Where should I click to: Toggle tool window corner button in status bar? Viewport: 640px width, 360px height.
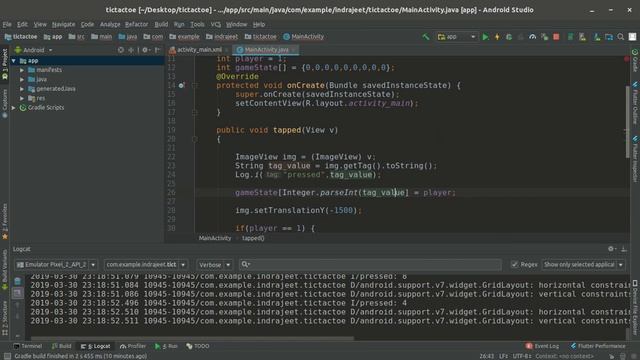coord(7,356)
